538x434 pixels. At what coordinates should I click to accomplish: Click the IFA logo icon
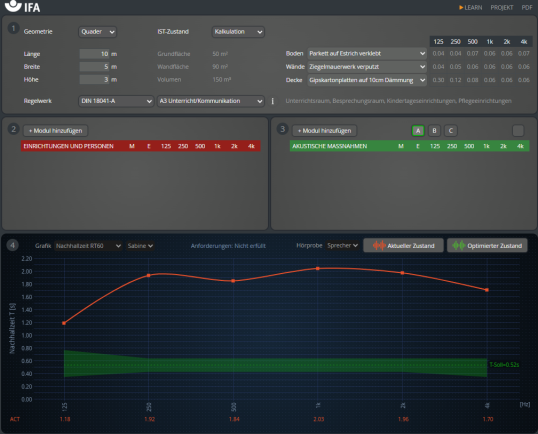coord(13,5)
